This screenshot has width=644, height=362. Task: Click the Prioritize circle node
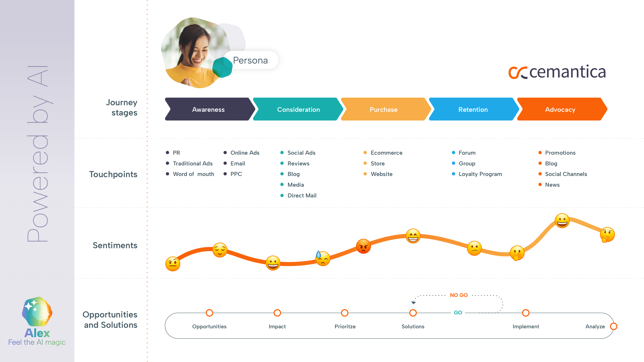pos(345,313)
